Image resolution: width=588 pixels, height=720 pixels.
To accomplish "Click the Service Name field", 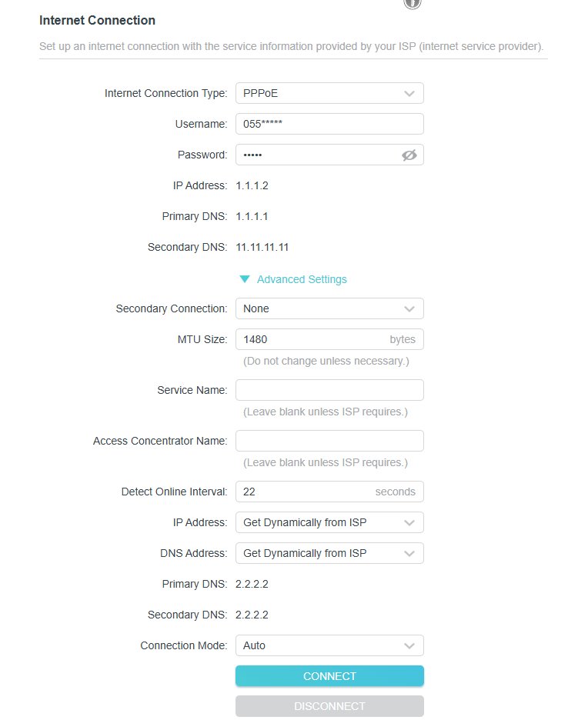I will tap(329, 390).
